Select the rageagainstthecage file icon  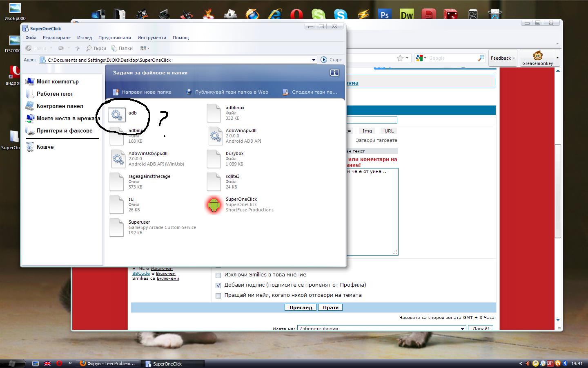click(117, 182)
